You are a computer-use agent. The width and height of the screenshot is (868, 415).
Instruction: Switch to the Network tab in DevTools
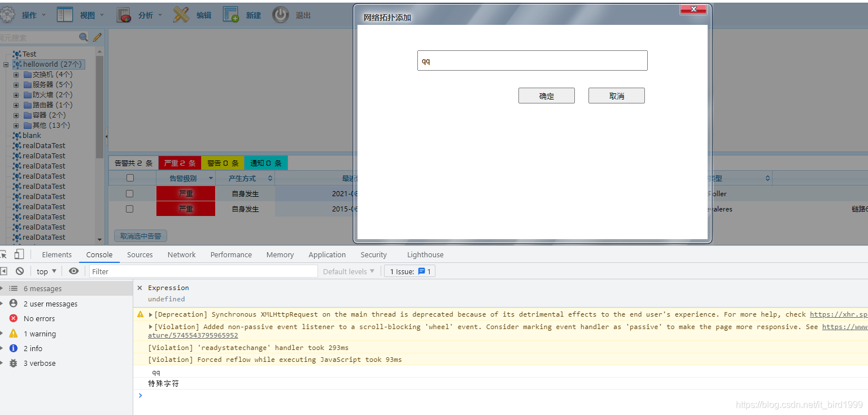(181, 254)
